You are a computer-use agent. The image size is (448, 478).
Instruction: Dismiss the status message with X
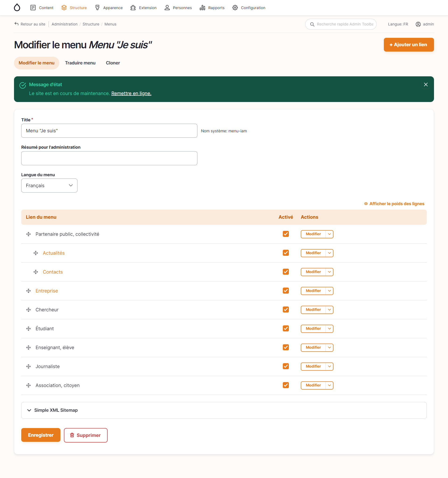[426, 84]
